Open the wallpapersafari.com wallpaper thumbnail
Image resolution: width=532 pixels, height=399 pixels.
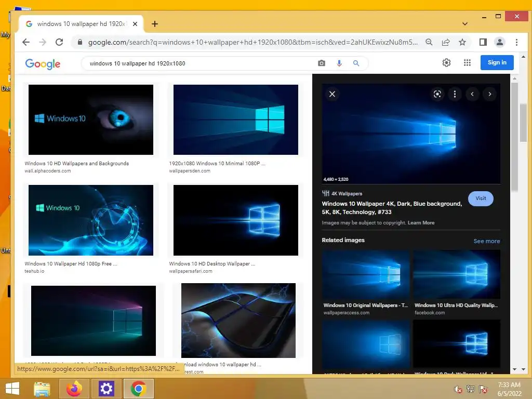pyautogui.click(x=236, y=220)
